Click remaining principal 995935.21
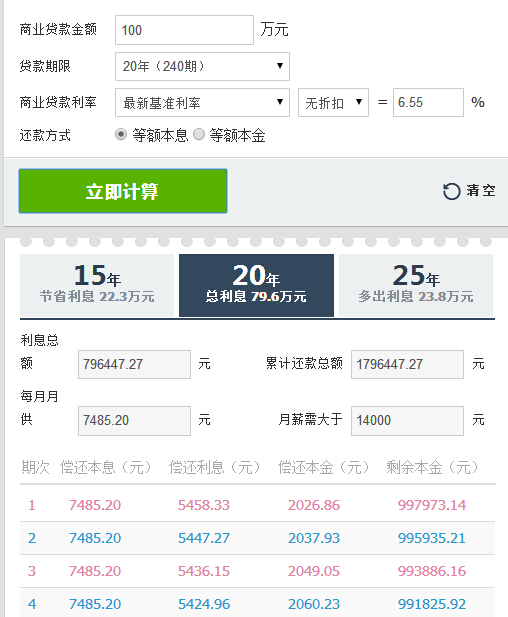This screenshot has width=508, height=617. pyautogui.click(x=432, y=538)
